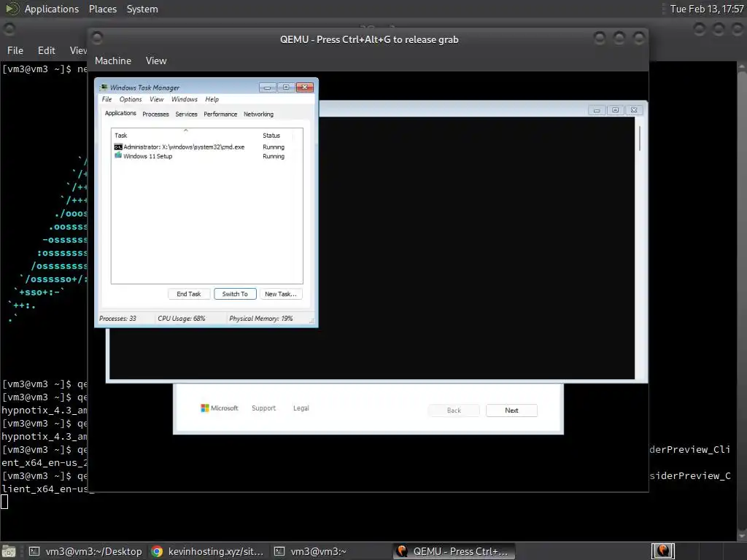This screenshot has height=560, width=747.
Task: Open Task Manager View menu
Action: click(156, 99)
